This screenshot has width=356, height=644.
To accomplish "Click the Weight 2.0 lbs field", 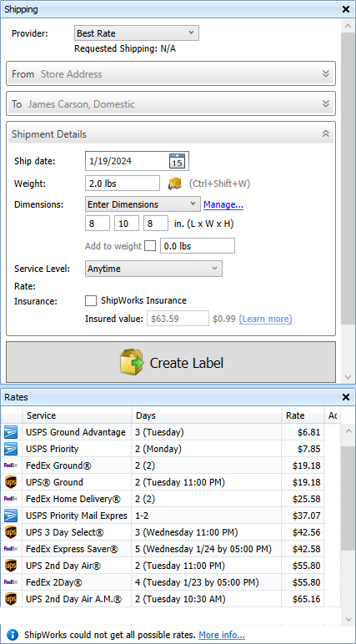I will [123, 184].
